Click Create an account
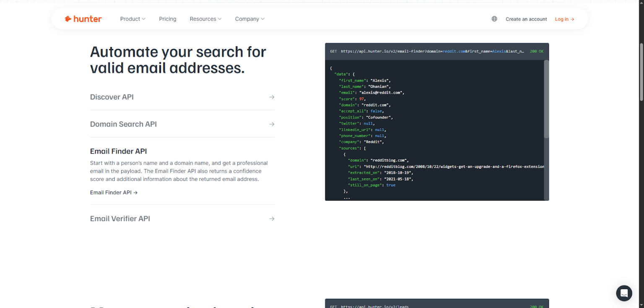 coord(526,19)
